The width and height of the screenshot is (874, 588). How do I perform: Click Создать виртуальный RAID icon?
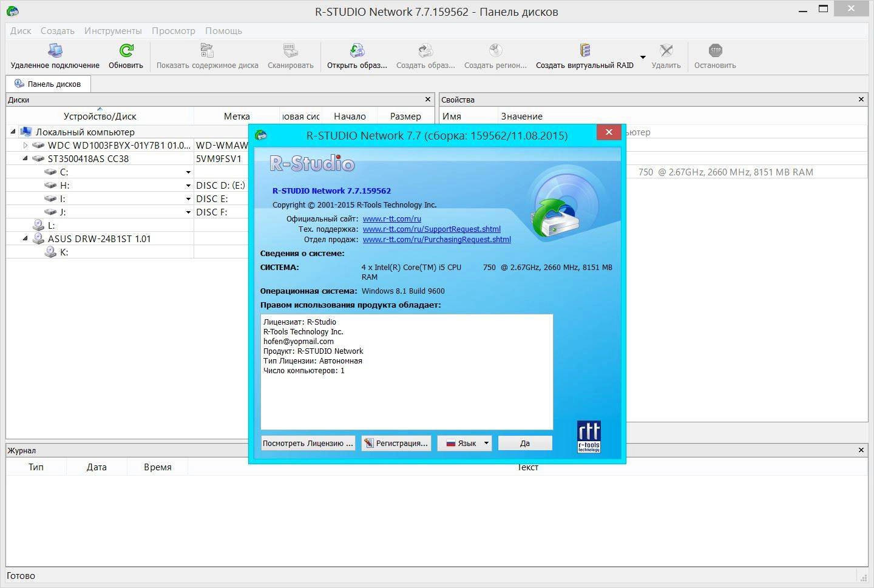(x=584, y=50)
